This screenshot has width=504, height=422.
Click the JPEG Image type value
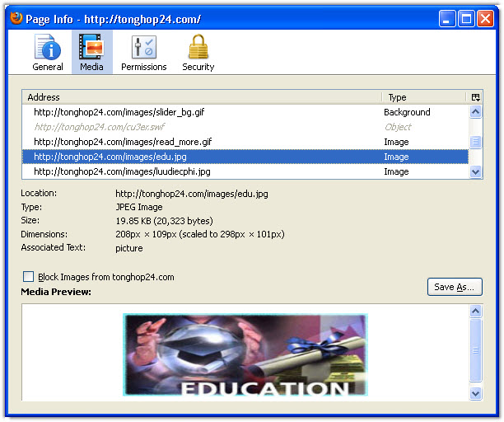pyautogui.click(x=139, y=207)
